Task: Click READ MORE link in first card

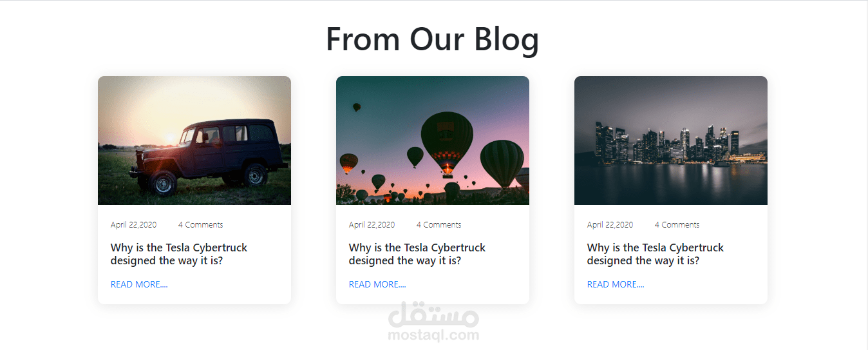Action: tap(139, 284)
